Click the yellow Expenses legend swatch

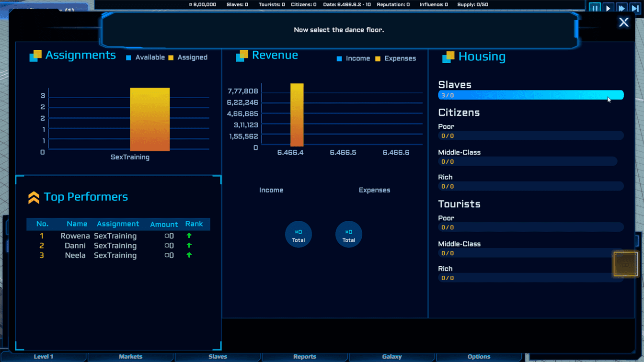[x=378, y=59]
